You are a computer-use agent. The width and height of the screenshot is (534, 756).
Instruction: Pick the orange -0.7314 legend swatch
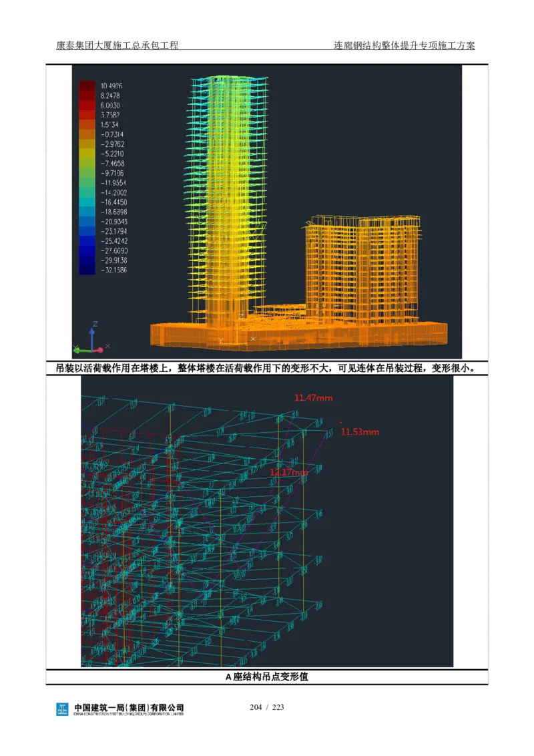[x=87, y=134]
